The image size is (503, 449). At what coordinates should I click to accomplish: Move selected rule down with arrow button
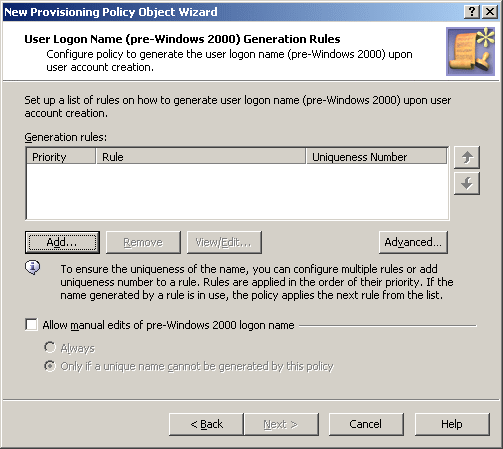467,183
